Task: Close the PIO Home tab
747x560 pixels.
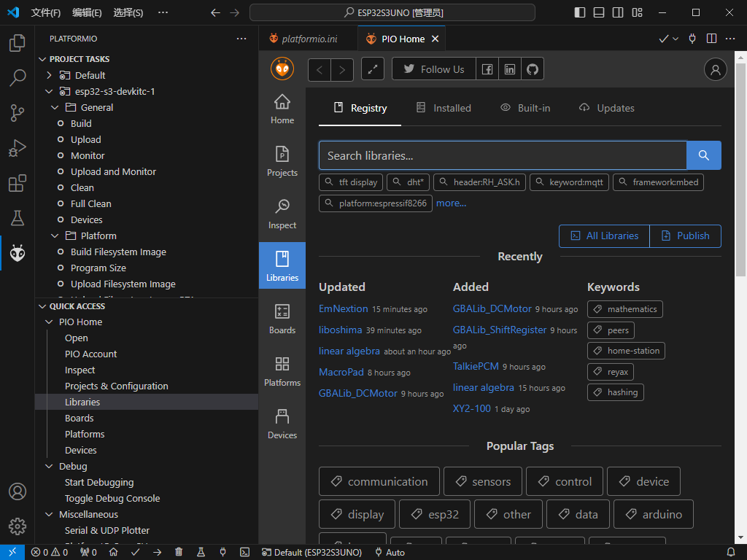Action: (x=435, y=39)
